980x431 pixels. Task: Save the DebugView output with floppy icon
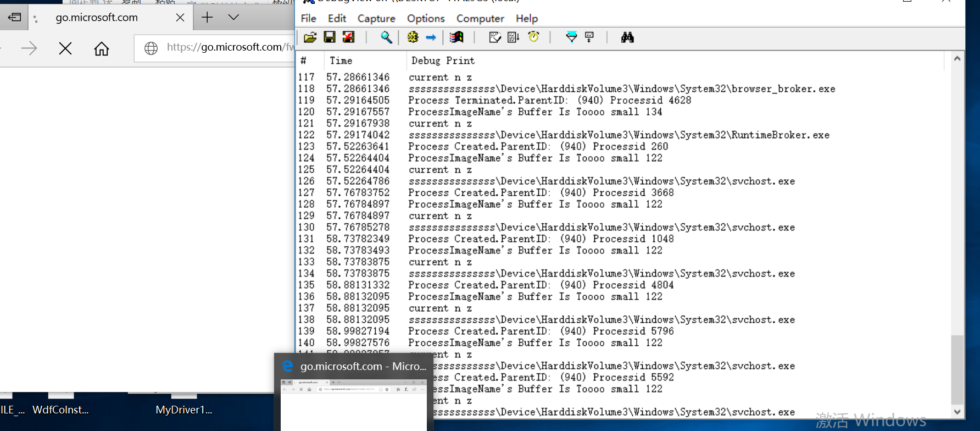click(330, 37)
